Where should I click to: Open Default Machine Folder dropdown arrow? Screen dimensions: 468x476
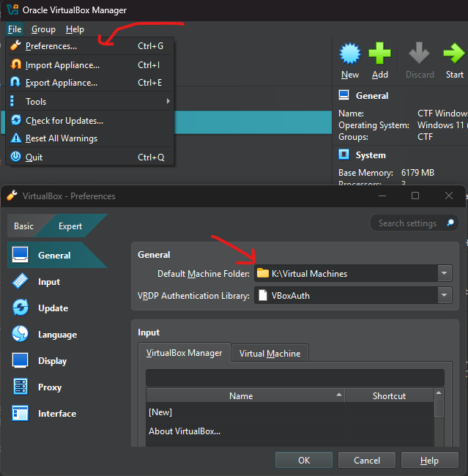[x=445, y=273]
